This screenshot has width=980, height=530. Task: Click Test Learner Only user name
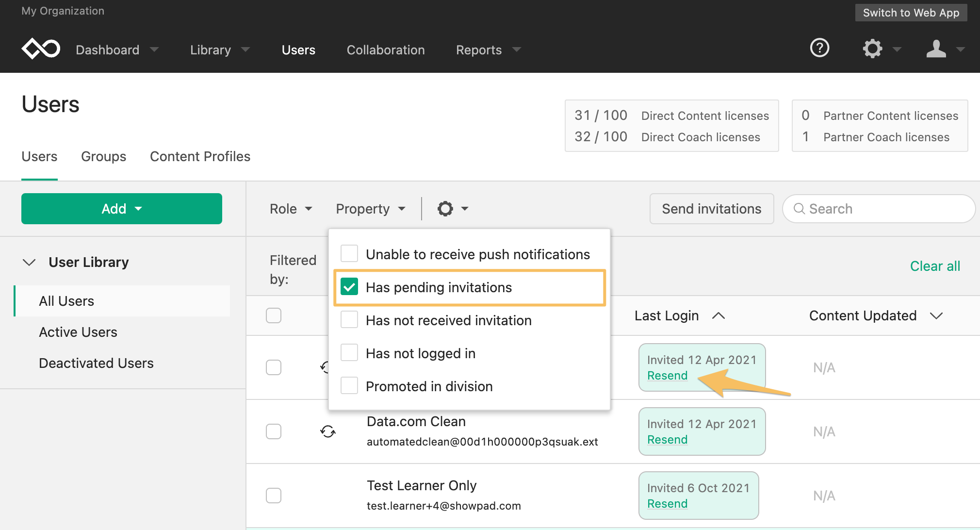click(x=422, y=485)
